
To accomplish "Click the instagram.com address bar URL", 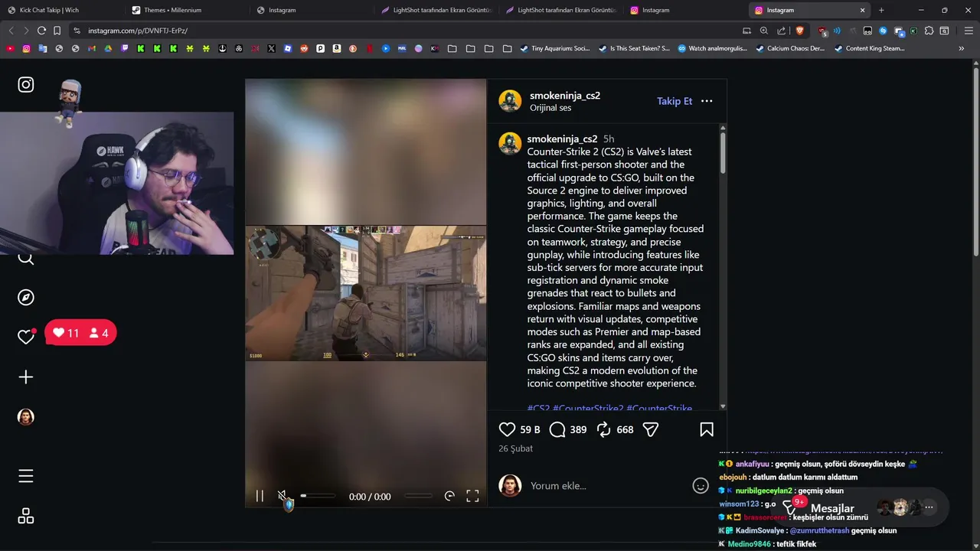I will 138,31.
